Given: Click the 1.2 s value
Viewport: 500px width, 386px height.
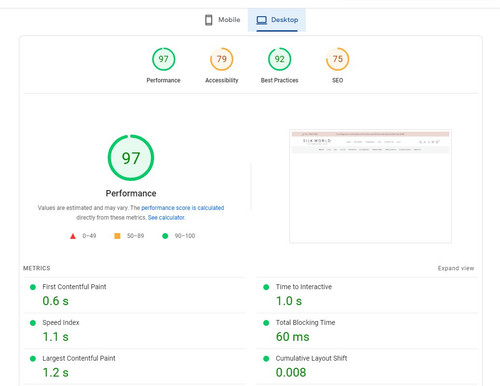Looking at the screenshot, I should click(x=55, y=372).
